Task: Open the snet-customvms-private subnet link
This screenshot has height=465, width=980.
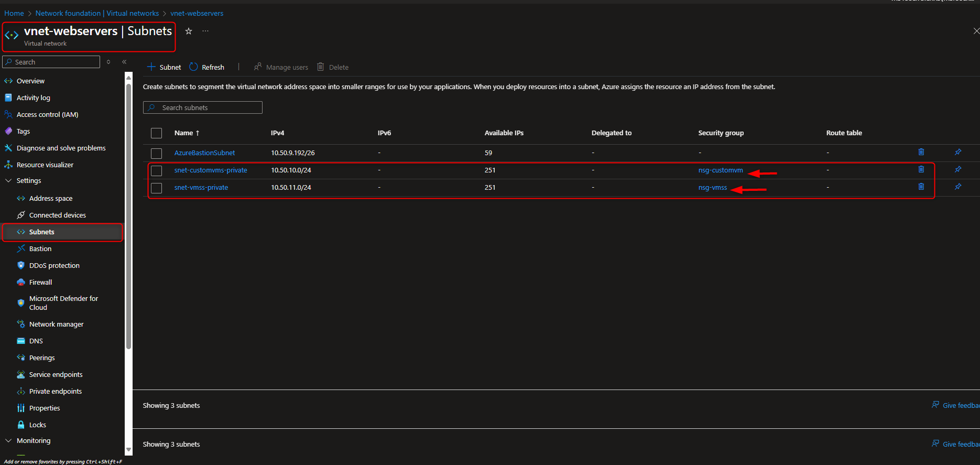Action: [211, 170]
